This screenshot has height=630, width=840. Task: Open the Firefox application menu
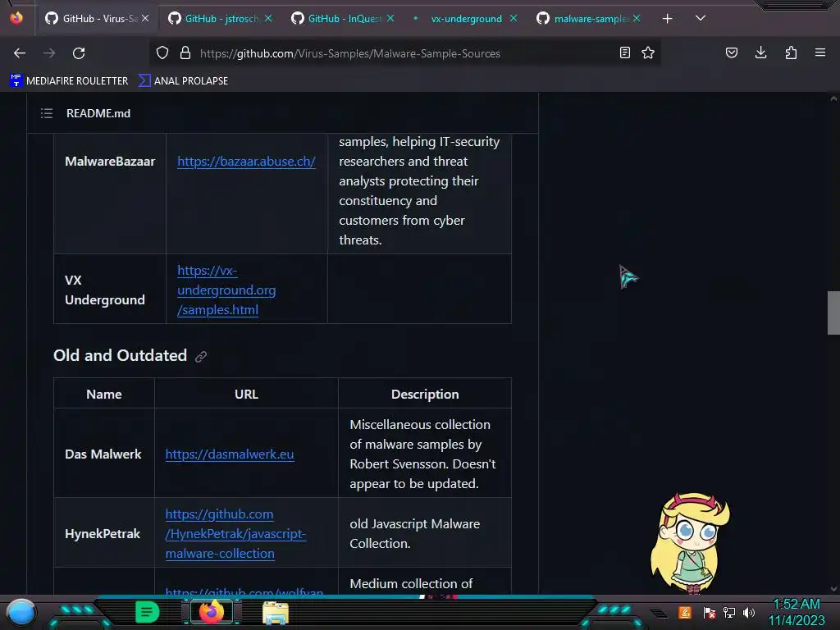tap(820, 52)
